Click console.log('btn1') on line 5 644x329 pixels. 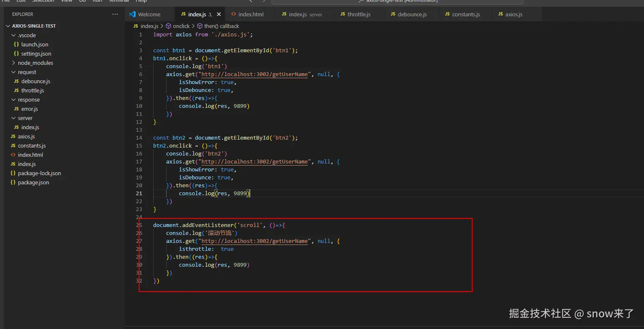tap(197, 66)
